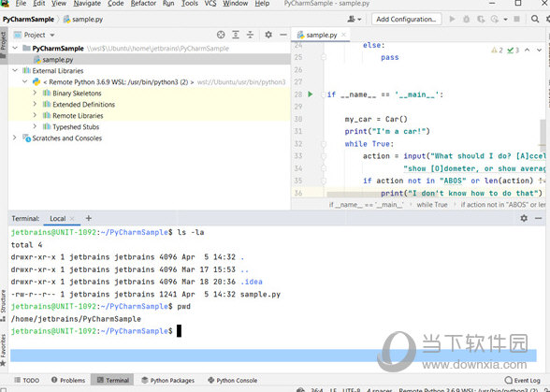Expand Typeshed Stubs node
This screenshot has height=392, width=550.
coord(35,126)
